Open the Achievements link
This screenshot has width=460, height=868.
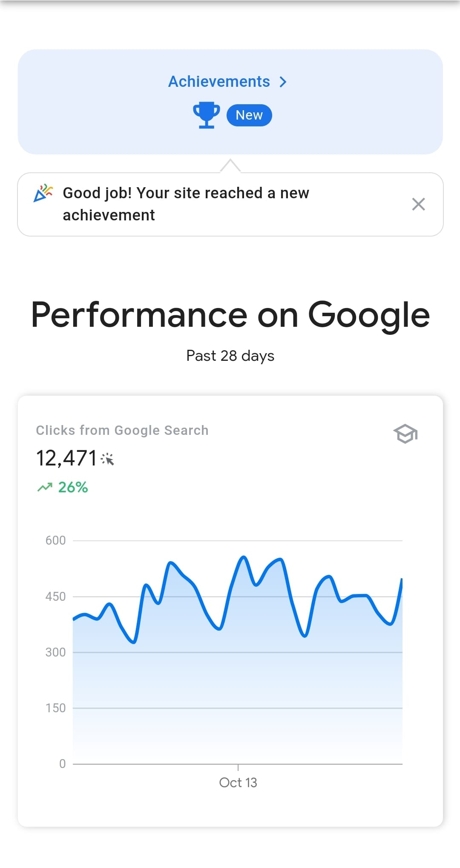tap(219, 81)
